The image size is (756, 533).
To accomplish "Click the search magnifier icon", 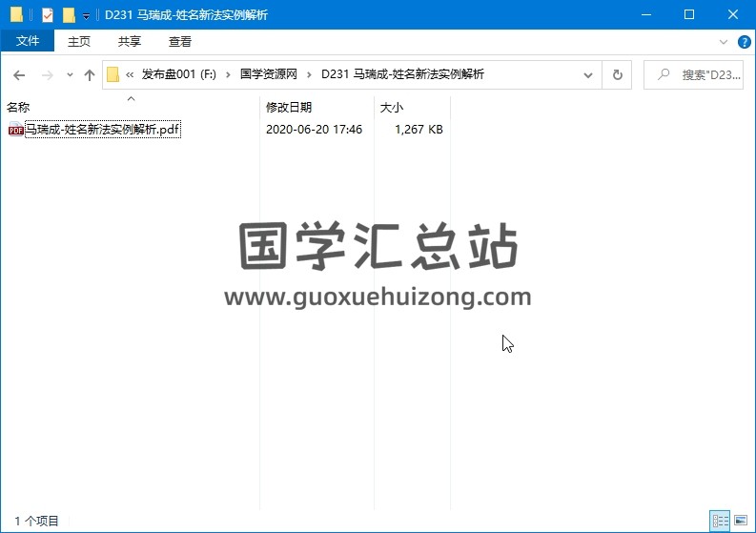I will 664,74.
